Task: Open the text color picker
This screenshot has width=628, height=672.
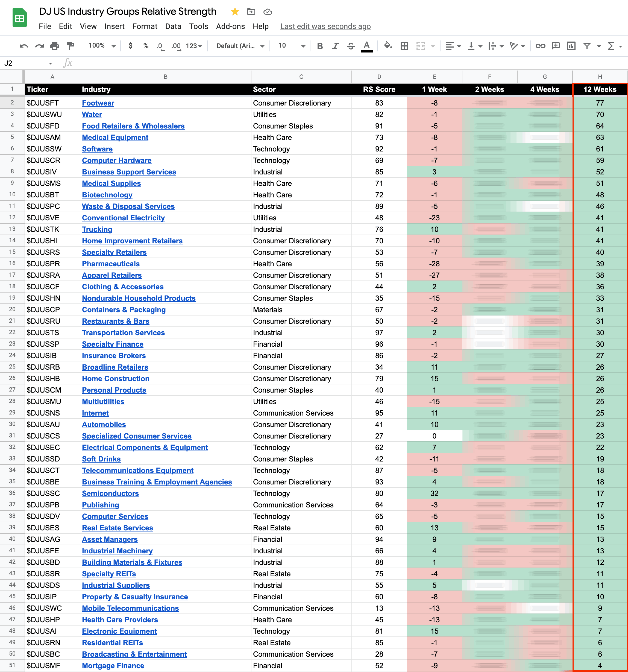Action: (366, 46)
